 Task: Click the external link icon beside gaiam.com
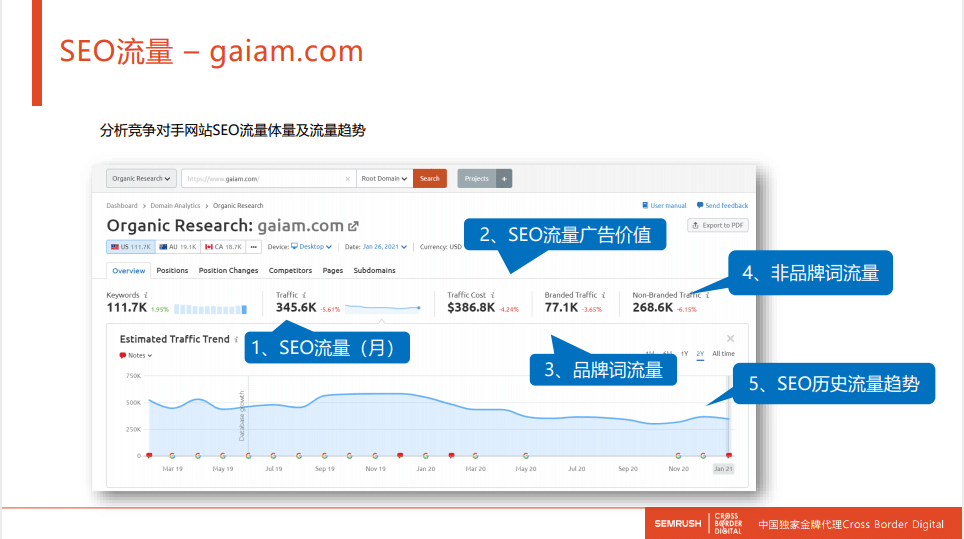[353, 226]
